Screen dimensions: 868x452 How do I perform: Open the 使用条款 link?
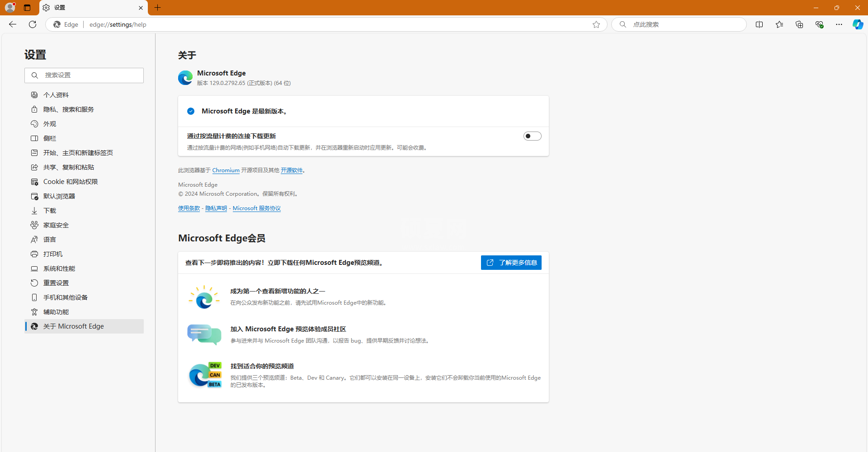tap(189, 208)
